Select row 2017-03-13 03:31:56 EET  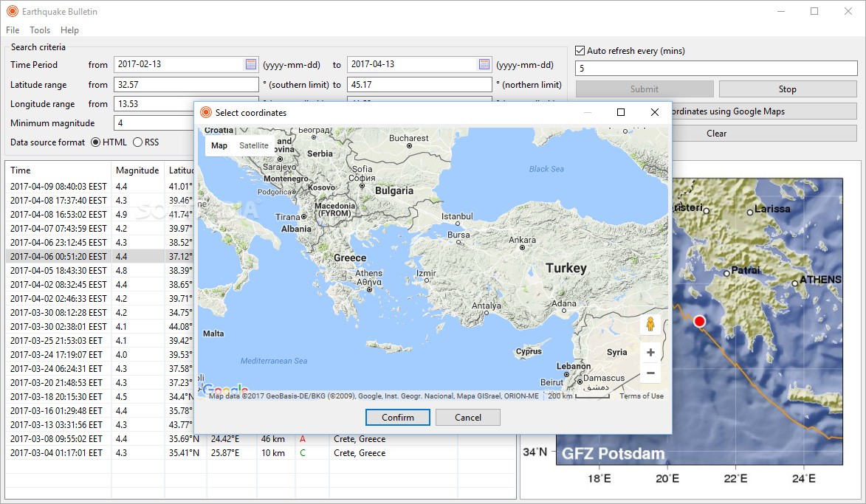point(100,424)
